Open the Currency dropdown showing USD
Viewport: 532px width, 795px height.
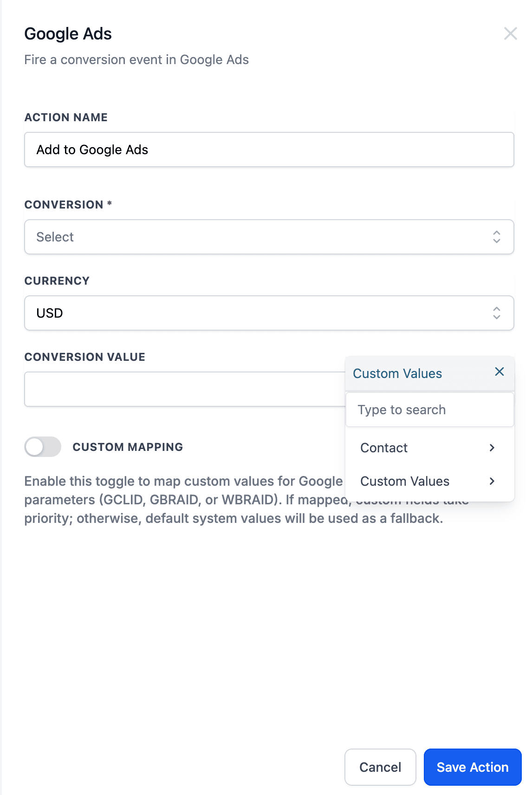(269, 313)
